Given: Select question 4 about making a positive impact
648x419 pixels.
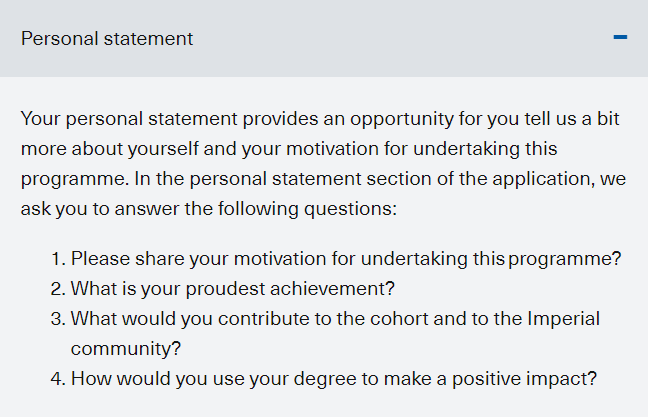Looking at the screenshot, I should click(x=334, y=379).
